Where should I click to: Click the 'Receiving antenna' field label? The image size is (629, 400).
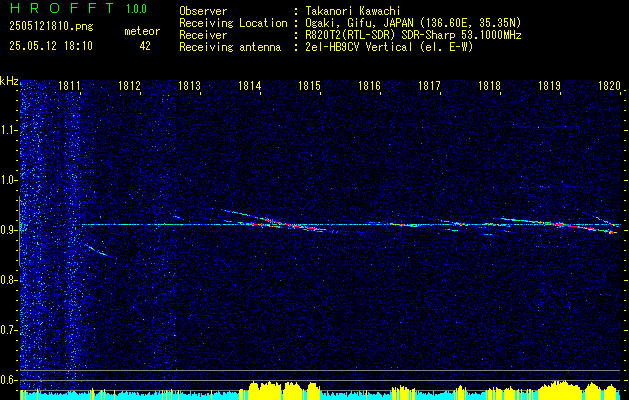[x=230, y=47]
